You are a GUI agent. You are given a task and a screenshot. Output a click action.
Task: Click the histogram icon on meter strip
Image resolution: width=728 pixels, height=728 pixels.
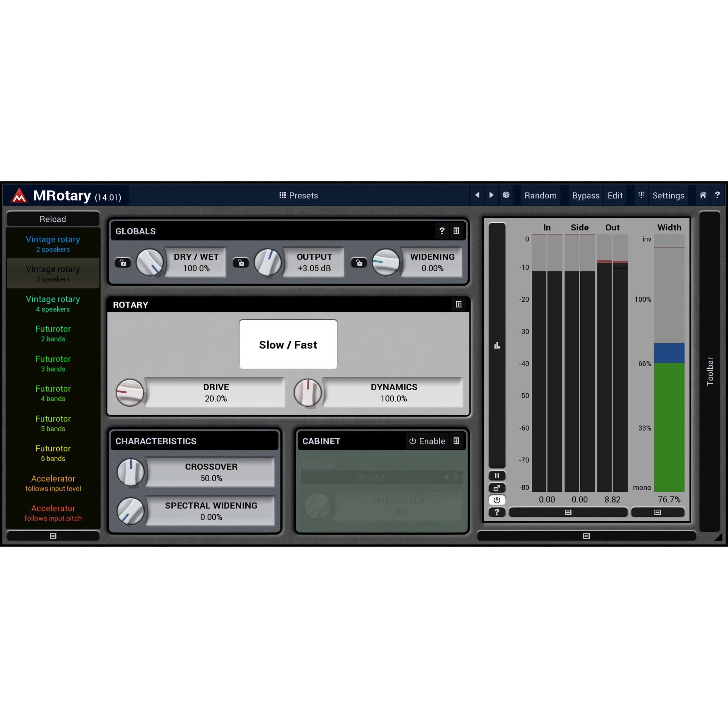tap(496, 345)
